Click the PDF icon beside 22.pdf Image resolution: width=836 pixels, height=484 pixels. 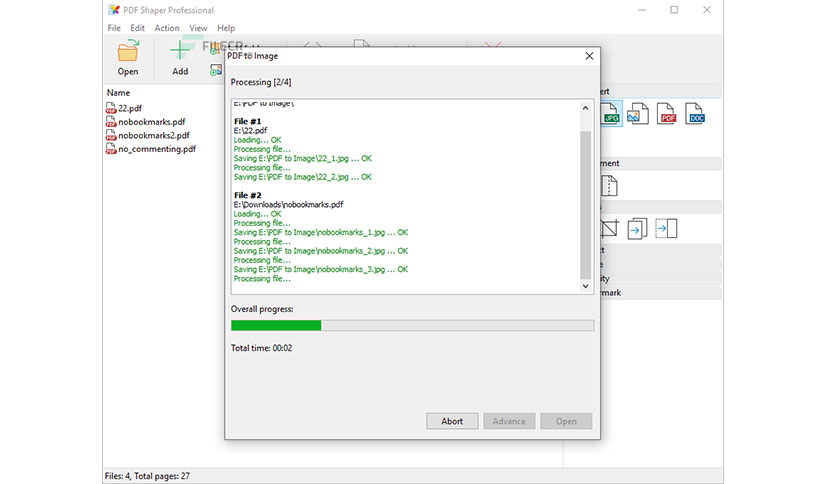tap(111, 108)
